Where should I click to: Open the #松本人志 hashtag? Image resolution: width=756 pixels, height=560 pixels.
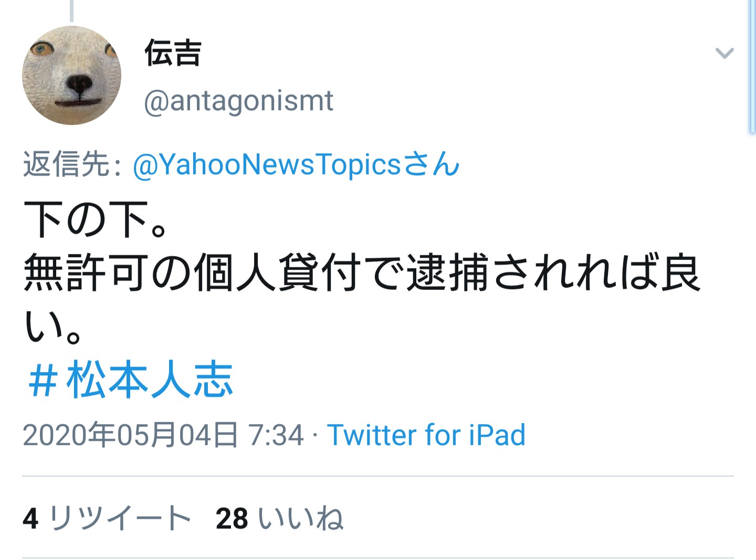[130, 379]
